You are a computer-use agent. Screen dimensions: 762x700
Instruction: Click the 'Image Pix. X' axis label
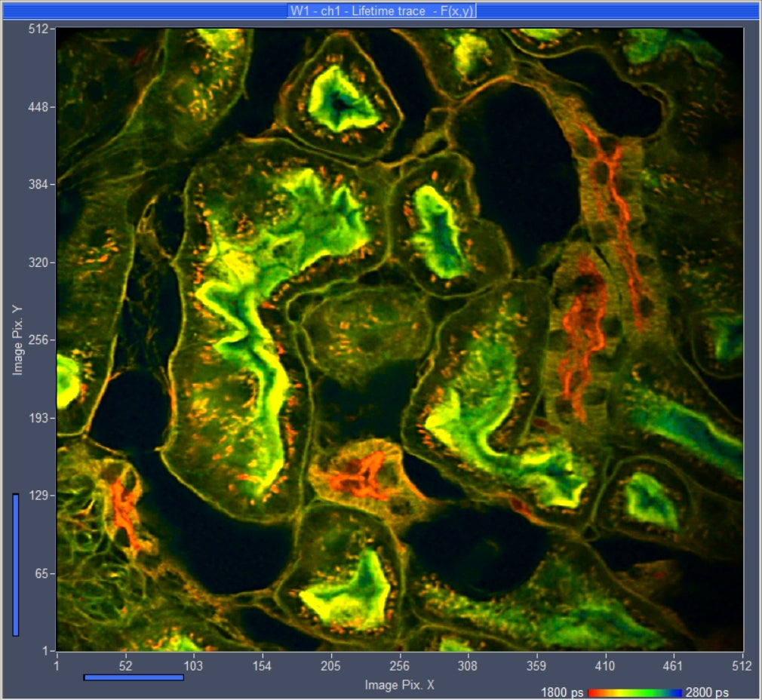click(399, 685)
